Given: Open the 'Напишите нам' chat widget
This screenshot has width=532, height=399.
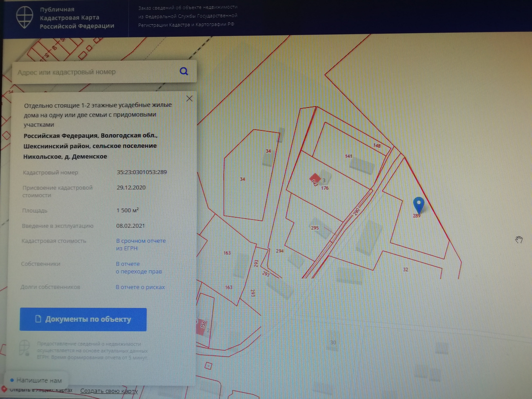Looking at the screenshot, I should click(x=36, y=380).
